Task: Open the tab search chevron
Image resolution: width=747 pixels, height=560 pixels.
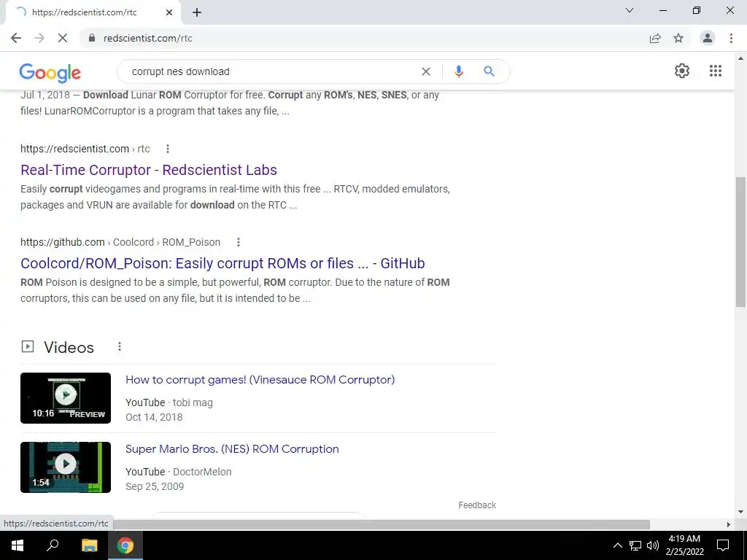Action: pyautogui.click(x=630, y=10)
